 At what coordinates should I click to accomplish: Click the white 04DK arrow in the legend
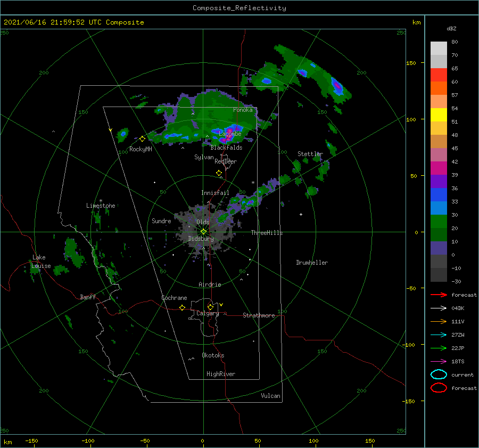439,308
